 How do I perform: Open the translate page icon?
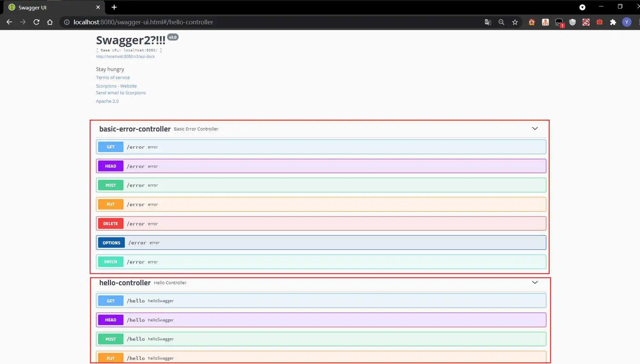pos(487,22)
